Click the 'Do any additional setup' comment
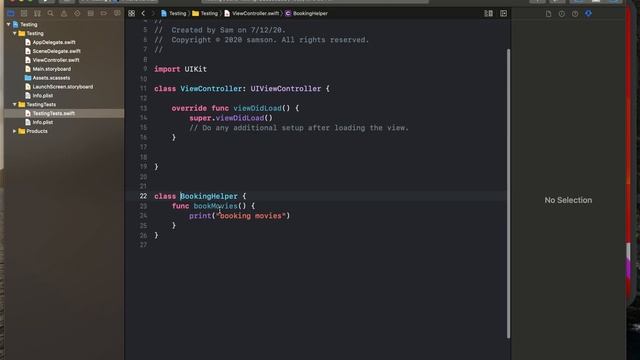This screenshot has width=640, height=360. (x=299, y=128)
